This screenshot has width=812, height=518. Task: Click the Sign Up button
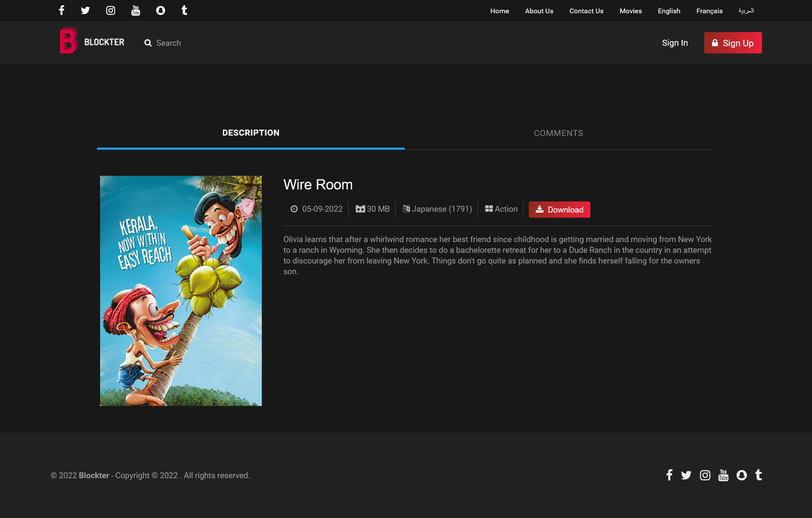733,43
